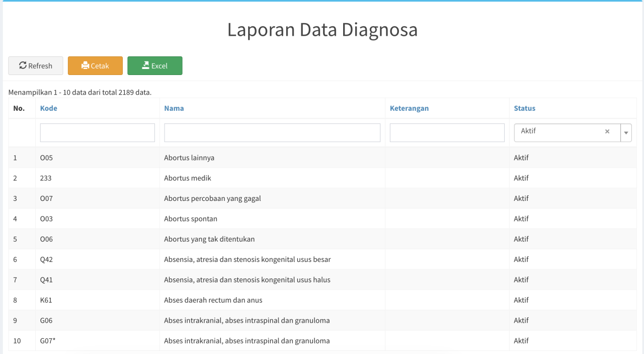Click the Refresh button
This screenshot has height=354, width=644.
tap(36, 65)
